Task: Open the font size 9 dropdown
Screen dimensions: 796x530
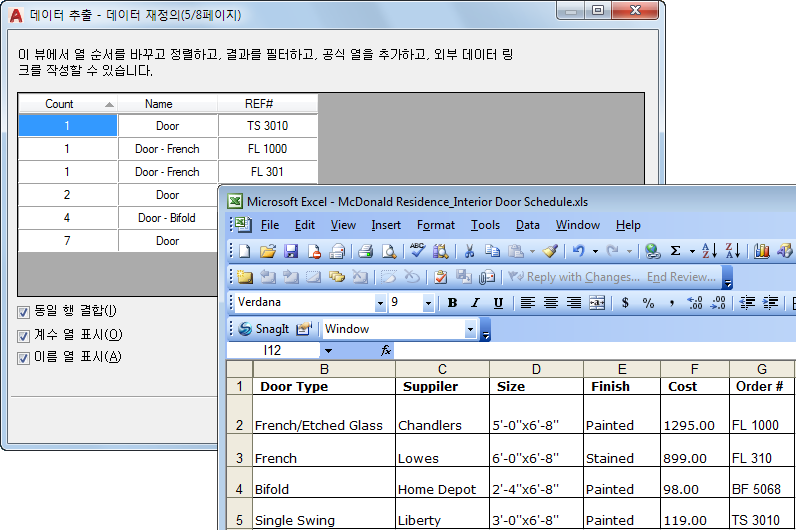Action: pos(428,303)
